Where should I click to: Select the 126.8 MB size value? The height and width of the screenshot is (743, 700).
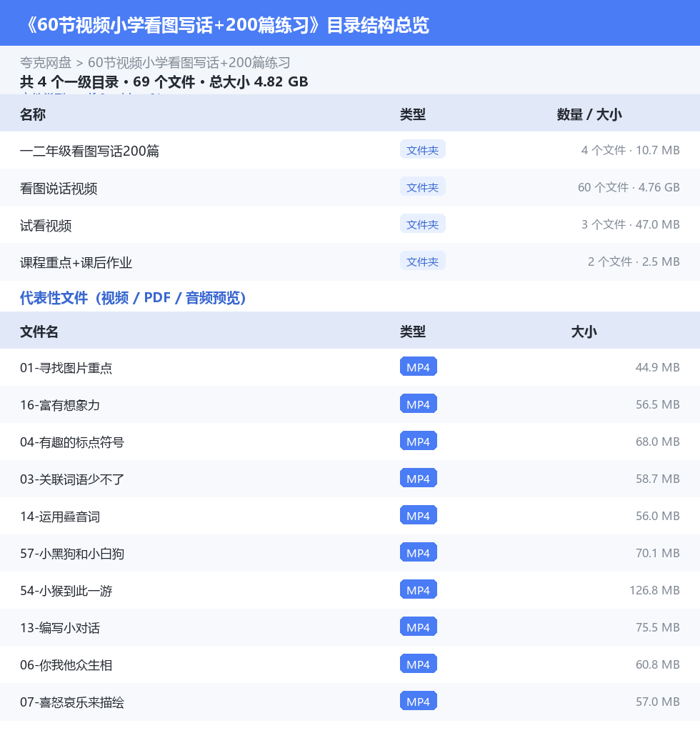[x=654, y=590]
